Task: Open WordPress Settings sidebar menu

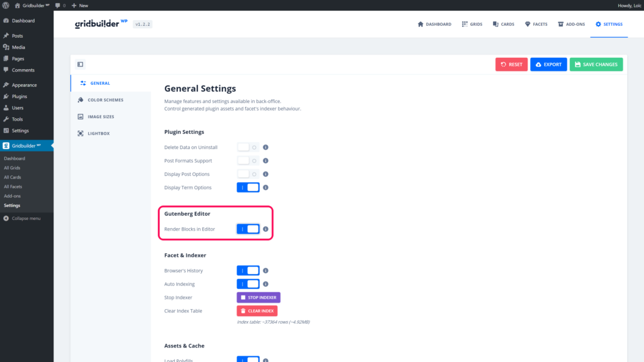Action: [26, 131]
